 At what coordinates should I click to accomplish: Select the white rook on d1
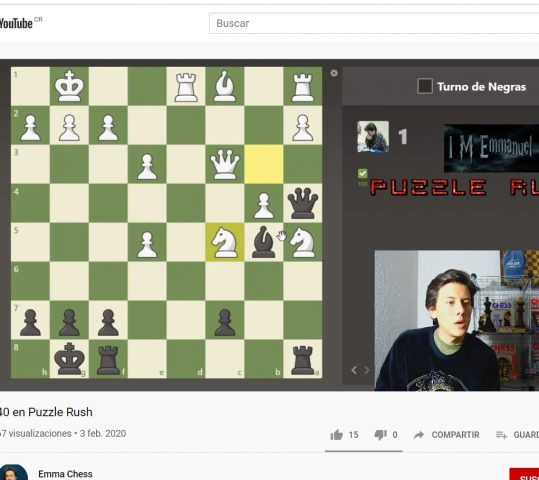(x=186, y=87)
